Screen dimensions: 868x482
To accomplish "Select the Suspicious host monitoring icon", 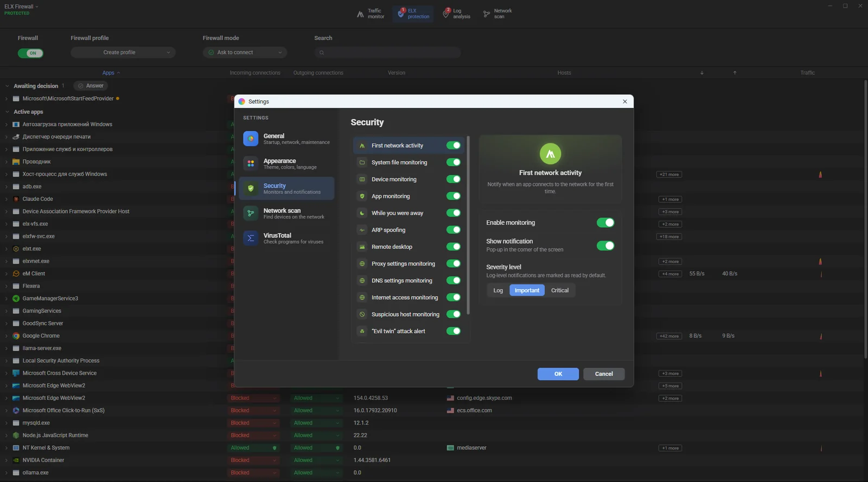I will point(362,314).
